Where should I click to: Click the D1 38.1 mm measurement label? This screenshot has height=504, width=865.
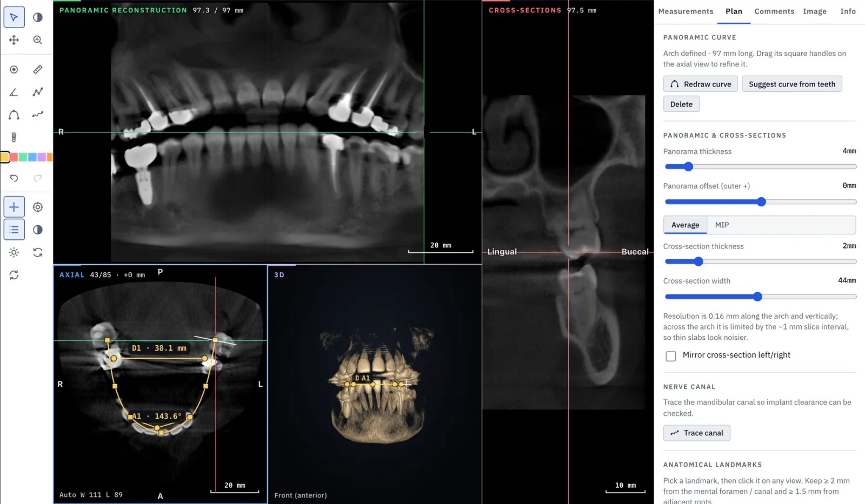click(x=159, y=348)
